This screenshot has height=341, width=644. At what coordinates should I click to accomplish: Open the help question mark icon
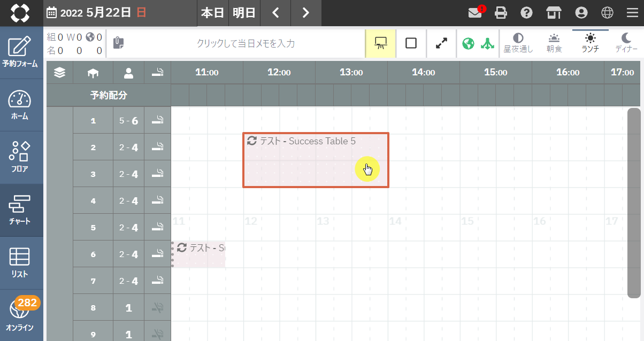[527, 13]
